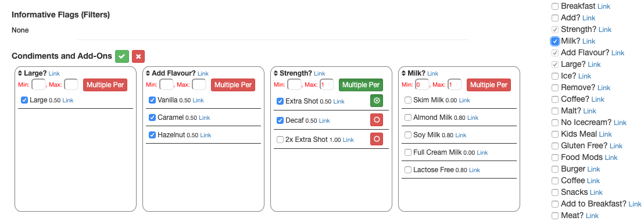Click Multiple Per button in Milk? group

tap(489, 85)
